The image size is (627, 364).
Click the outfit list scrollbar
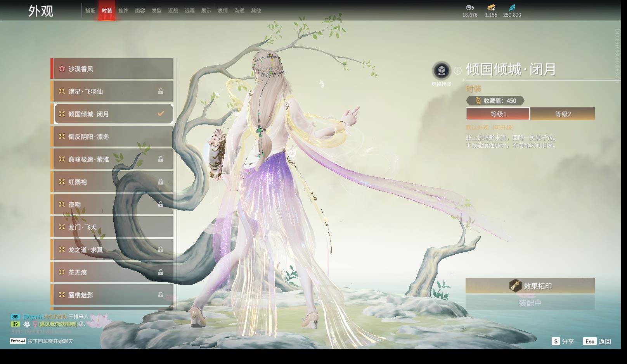tap(177, 182)
